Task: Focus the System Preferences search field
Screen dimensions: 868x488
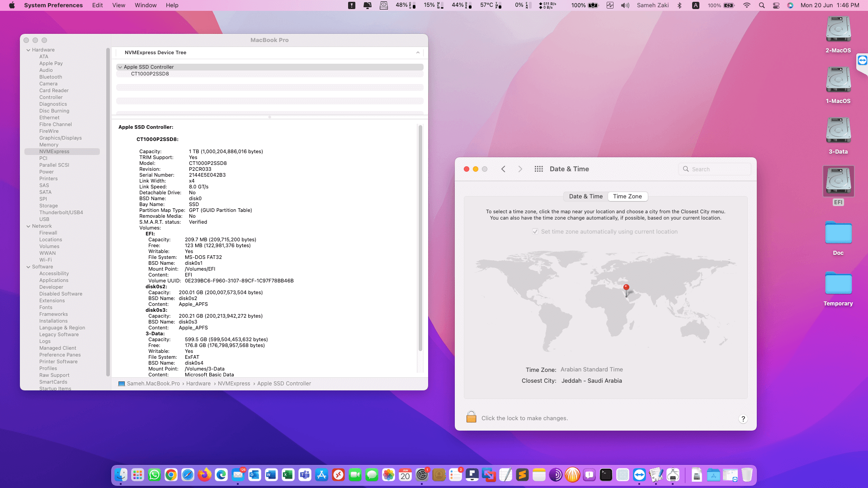Action: point(715,169)
